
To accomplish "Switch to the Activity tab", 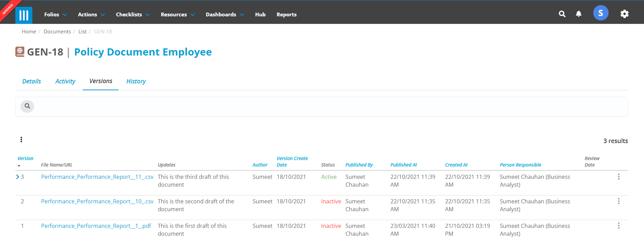I will pos(65,81).
